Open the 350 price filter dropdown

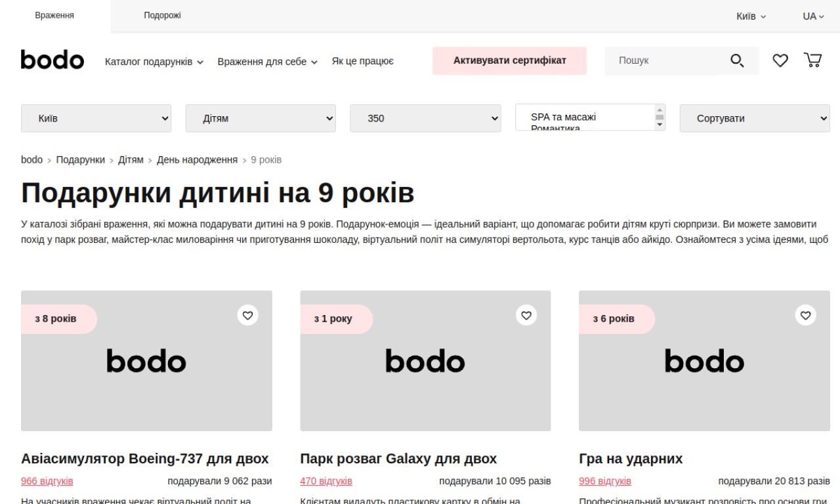[x=425, y=118]
